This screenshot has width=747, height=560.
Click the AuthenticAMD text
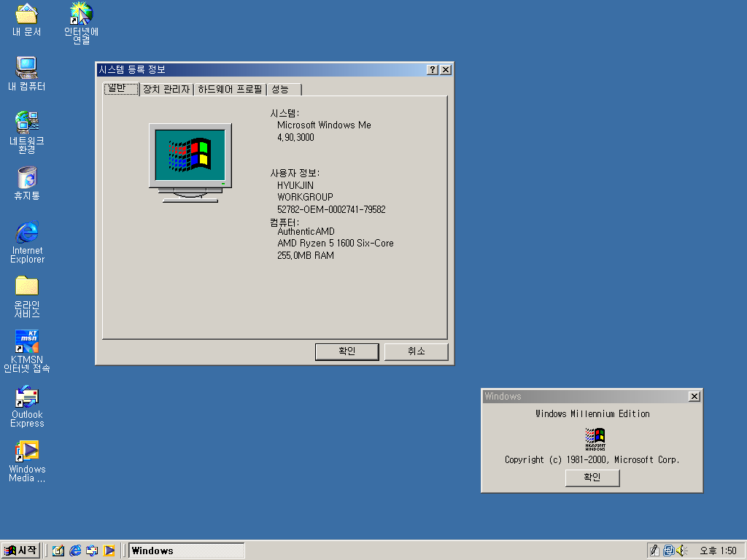(306, 231)
